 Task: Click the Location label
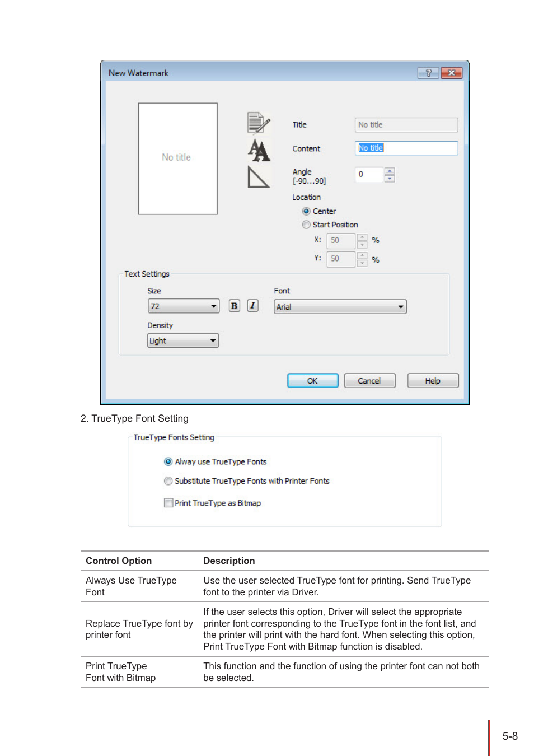[306, 197]
